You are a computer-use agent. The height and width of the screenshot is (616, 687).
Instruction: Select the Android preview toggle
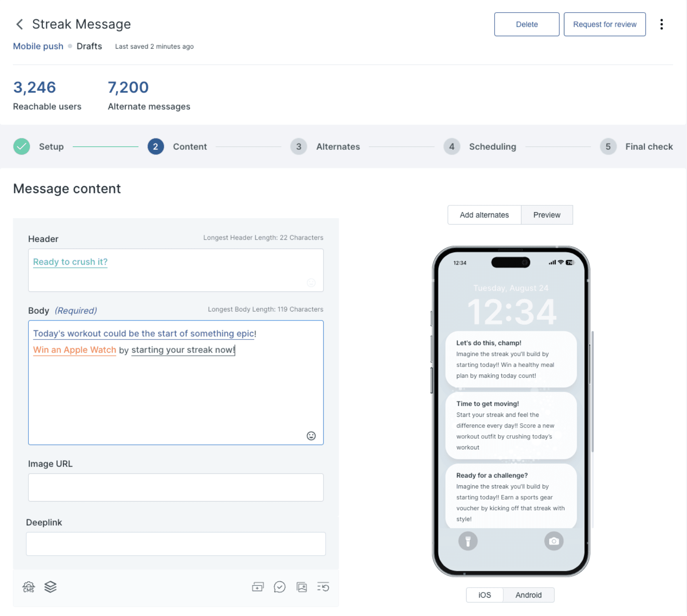(x=528, y=595)
